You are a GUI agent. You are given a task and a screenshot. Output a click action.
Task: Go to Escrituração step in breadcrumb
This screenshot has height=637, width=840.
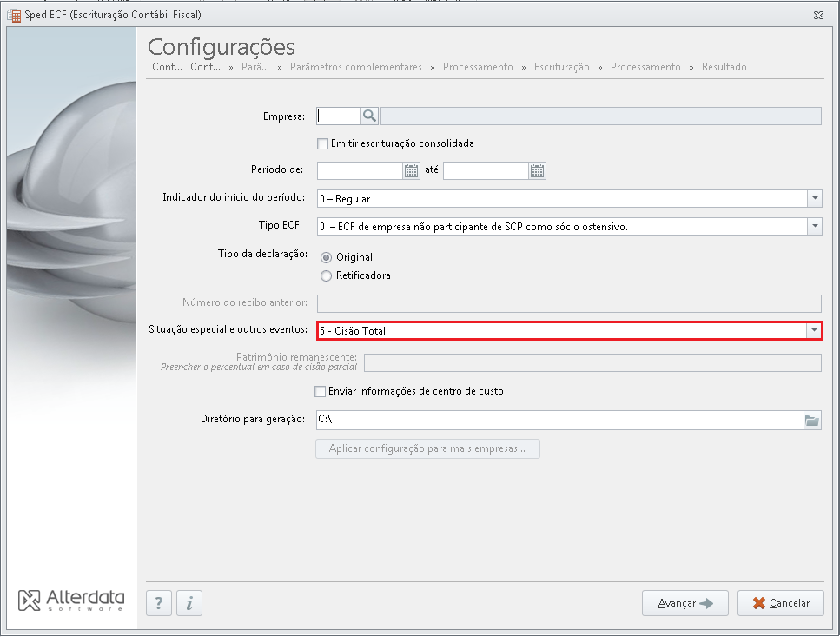[561, 67]
